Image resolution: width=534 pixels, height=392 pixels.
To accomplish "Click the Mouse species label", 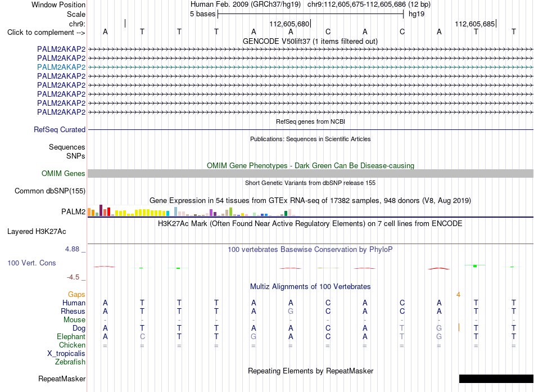I will [74, 320].
